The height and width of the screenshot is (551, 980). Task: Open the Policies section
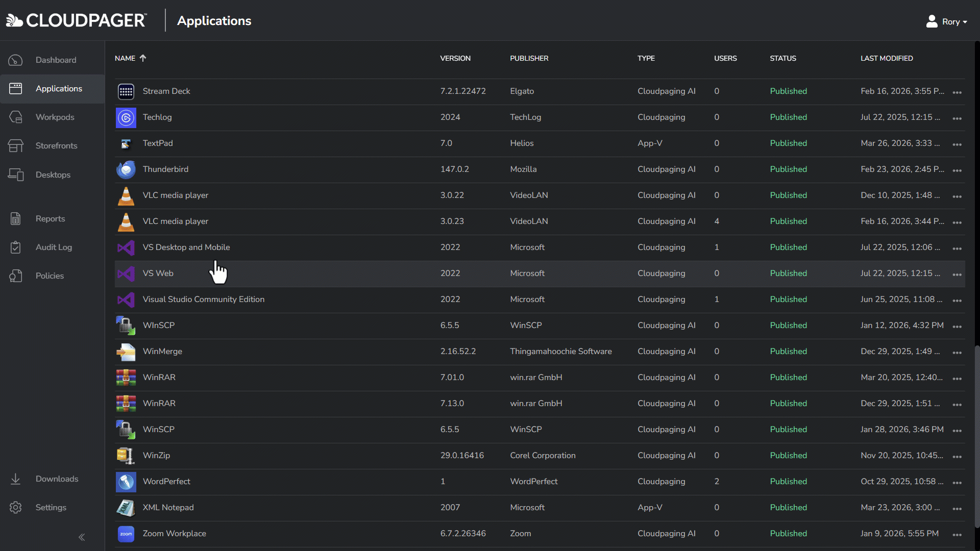click(52, 275)
